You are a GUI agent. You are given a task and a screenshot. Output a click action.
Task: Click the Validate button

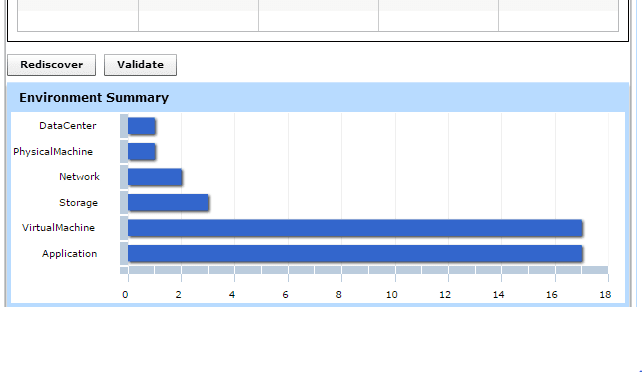pos(140,65)
